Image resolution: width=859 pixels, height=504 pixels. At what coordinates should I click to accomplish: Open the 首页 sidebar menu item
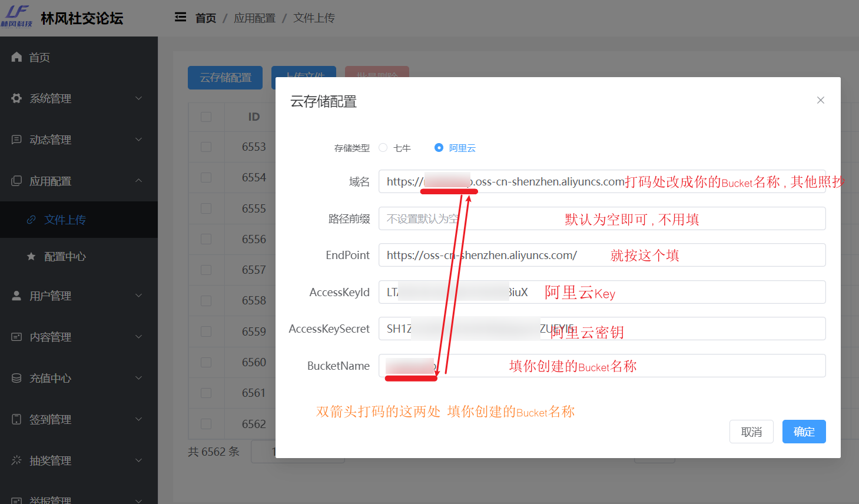pyautogui.click(x=79, y=57)
